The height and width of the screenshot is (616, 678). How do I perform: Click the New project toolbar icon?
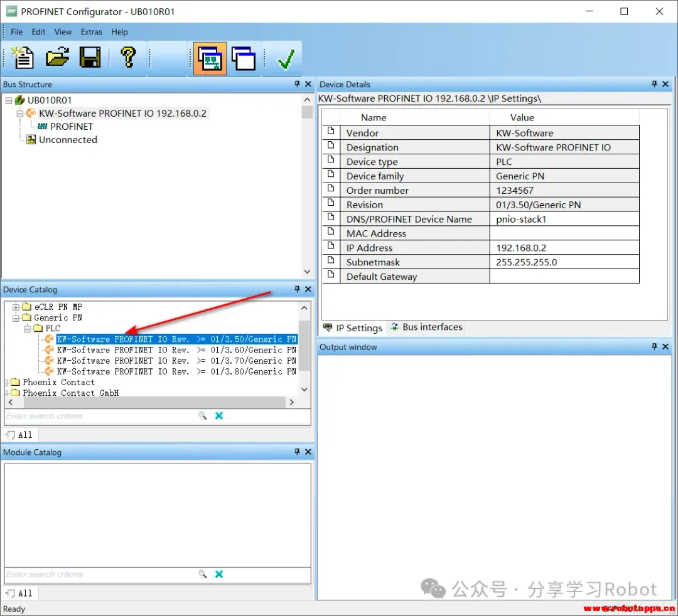[23, 58]
